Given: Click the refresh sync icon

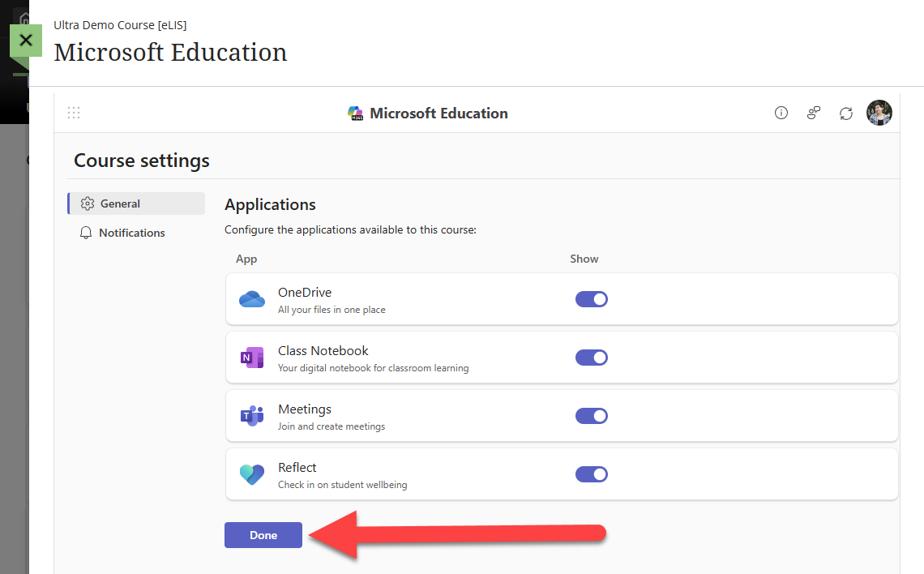Looking at the screenshot, I should [845, 114].
